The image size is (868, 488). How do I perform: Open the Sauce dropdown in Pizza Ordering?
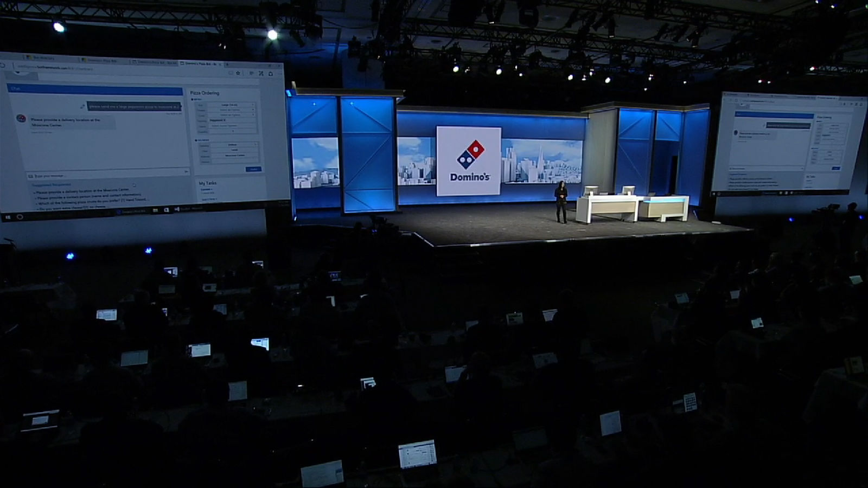point(231,115)
